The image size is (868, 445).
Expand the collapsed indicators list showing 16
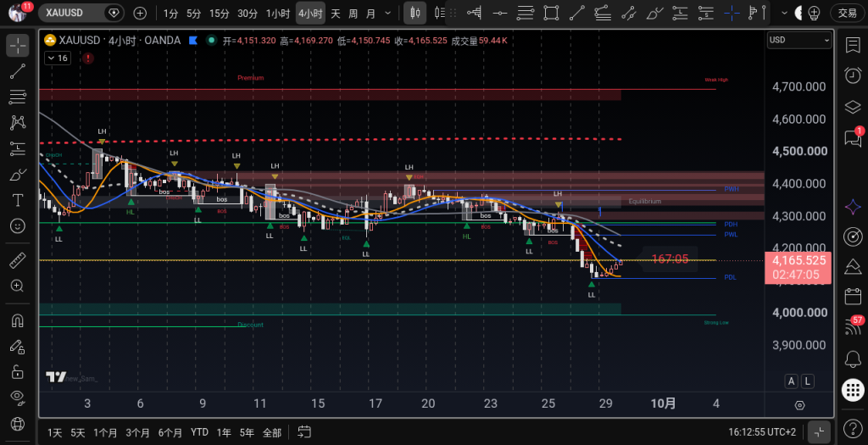coord(57,58)
